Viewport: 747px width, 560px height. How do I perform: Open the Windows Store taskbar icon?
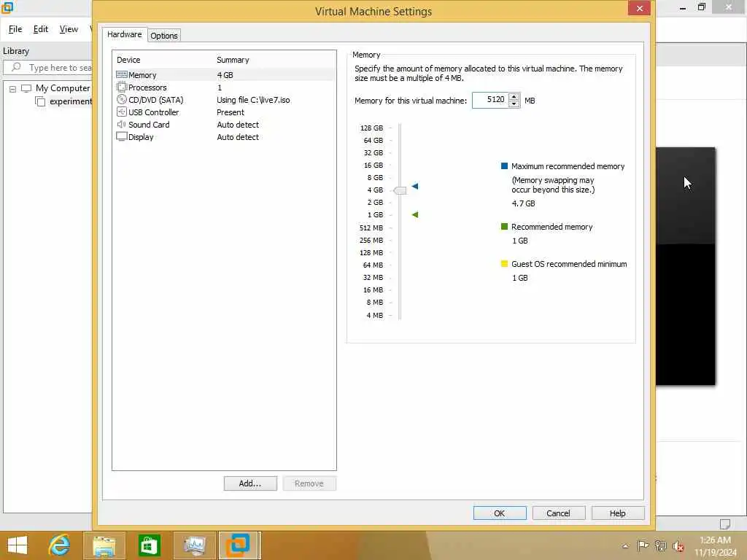pos(149,545)
